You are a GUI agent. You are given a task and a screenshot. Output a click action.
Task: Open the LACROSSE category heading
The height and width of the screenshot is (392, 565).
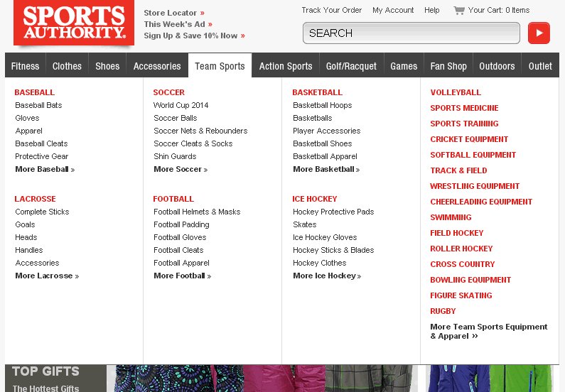(x=35, y=199)
